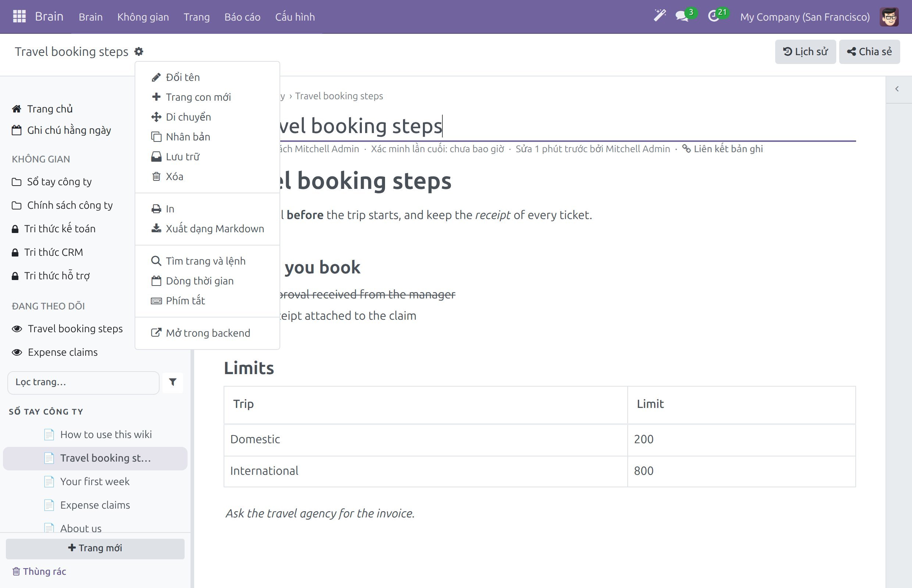Open Tri thức kế toán locked space
This screenshot has width=912, height=588.
[53, 229]
